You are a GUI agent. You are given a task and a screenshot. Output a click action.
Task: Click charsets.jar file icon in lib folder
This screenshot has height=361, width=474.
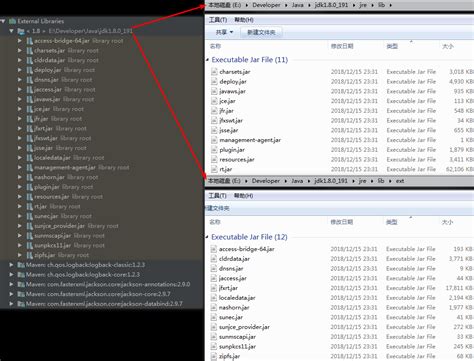[x=214, y=72]
